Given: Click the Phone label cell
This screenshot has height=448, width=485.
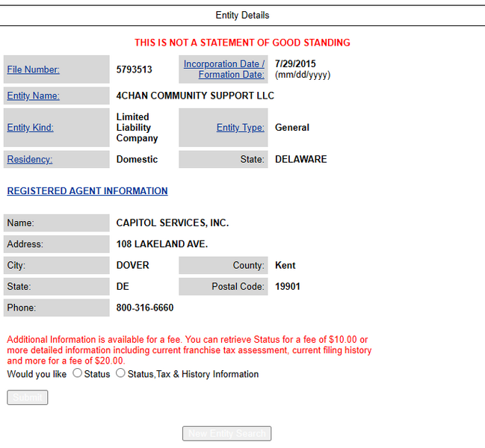Looking at the screenshot, I should tap(57, 308).
